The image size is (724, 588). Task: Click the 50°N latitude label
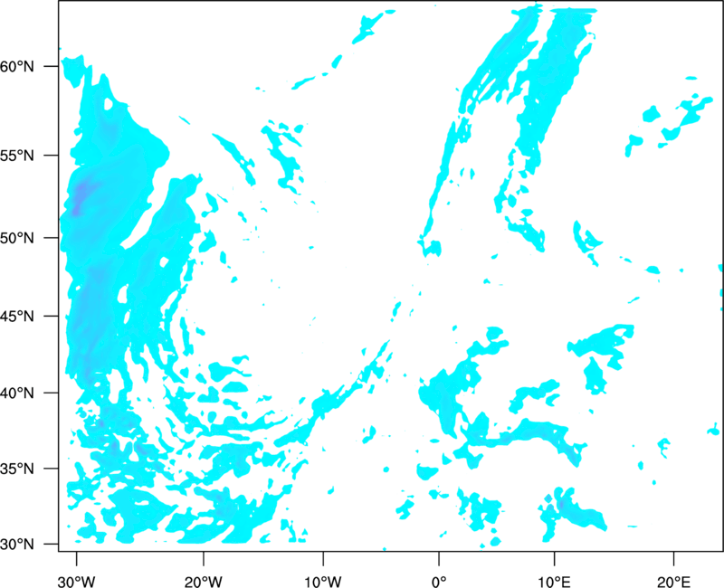click(17, 238)
